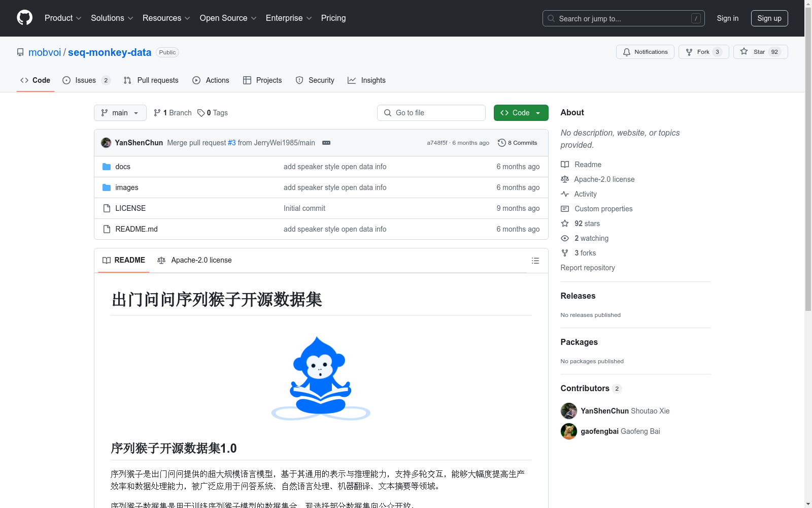Open the README.md file
Screen dimensions: 812x508
click(x=137, y=229)
